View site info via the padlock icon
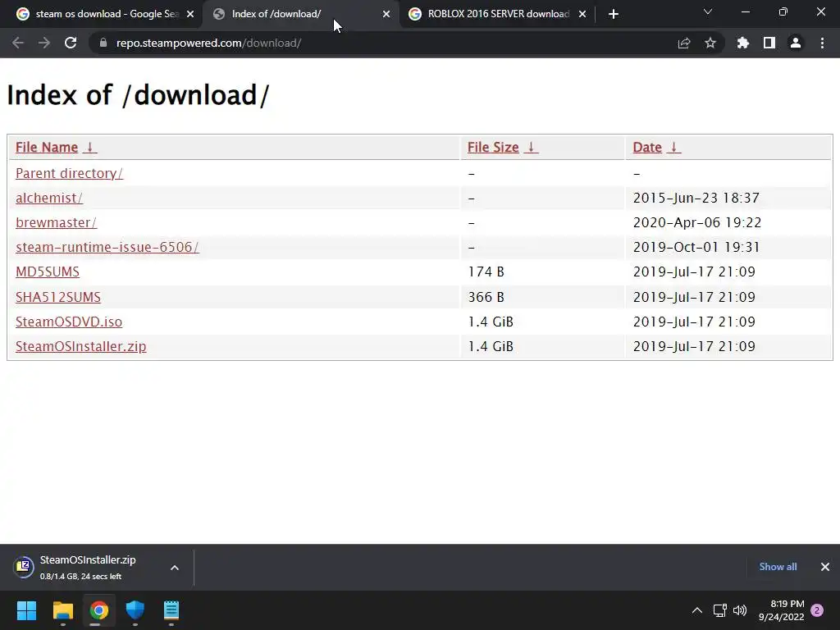The image size is (840, 630). (103, 43)
